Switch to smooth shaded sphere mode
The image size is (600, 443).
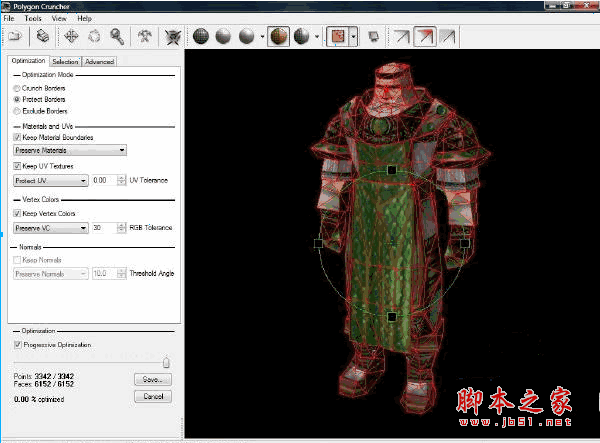click(x=246, y=36)
